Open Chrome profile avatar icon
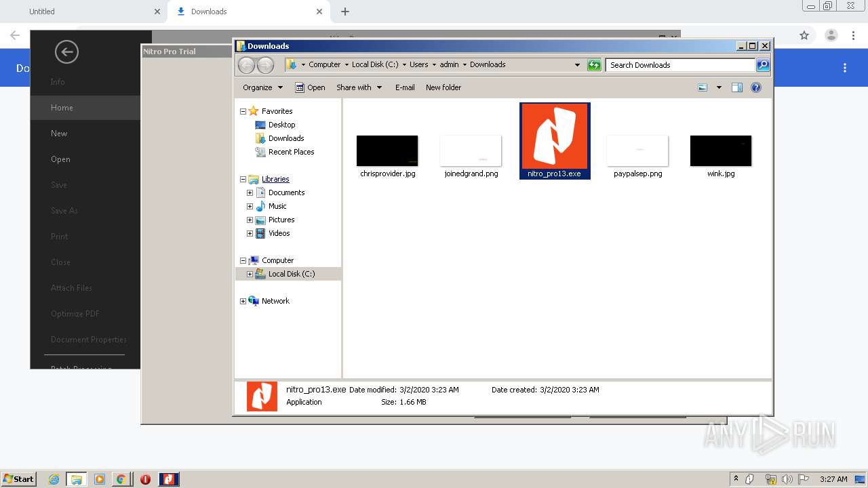 (x=831, y=35)
